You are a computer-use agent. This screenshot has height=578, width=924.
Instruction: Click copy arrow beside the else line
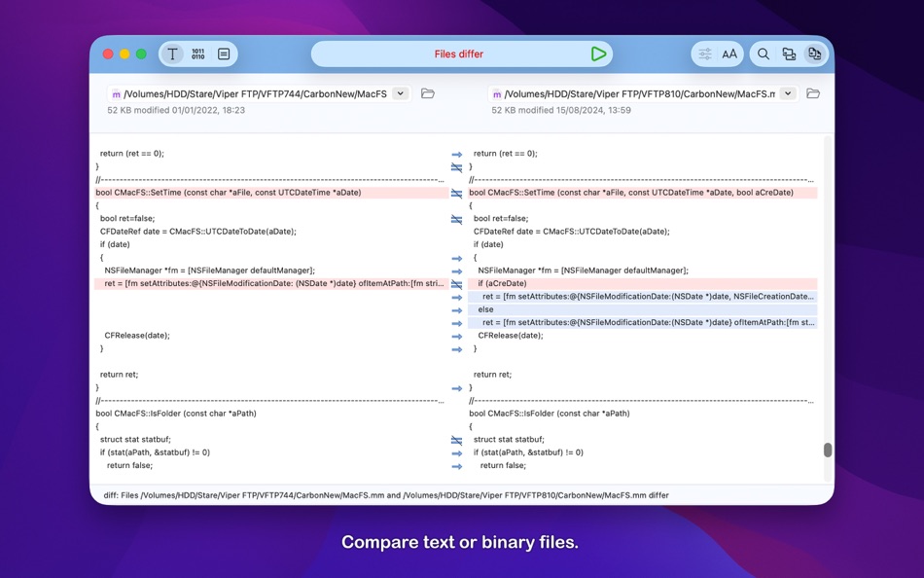[457, 310]
